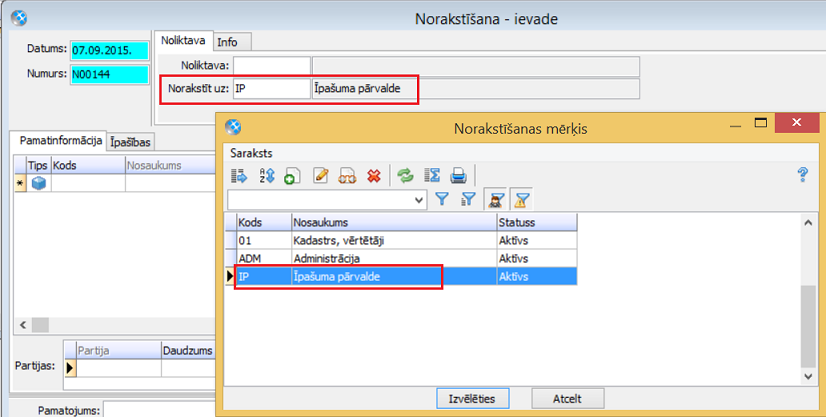Click the Nosaukums column header in the dialog
Viewport: 826px width, 417px height.
(x=394, y=223)
